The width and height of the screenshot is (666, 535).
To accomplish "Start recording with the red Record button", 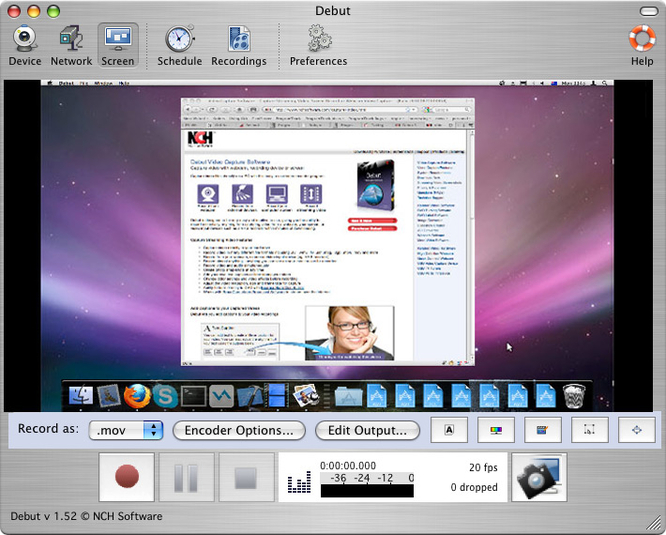I will point(126,477).
